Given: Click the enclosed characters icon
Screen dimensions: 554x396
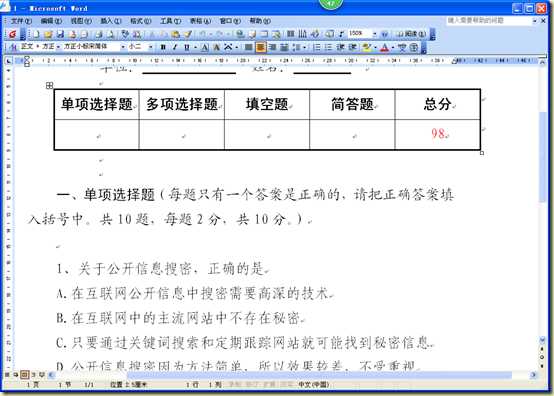Looking at the screenshot, I should pyautogui.click(x=414, y=47).
